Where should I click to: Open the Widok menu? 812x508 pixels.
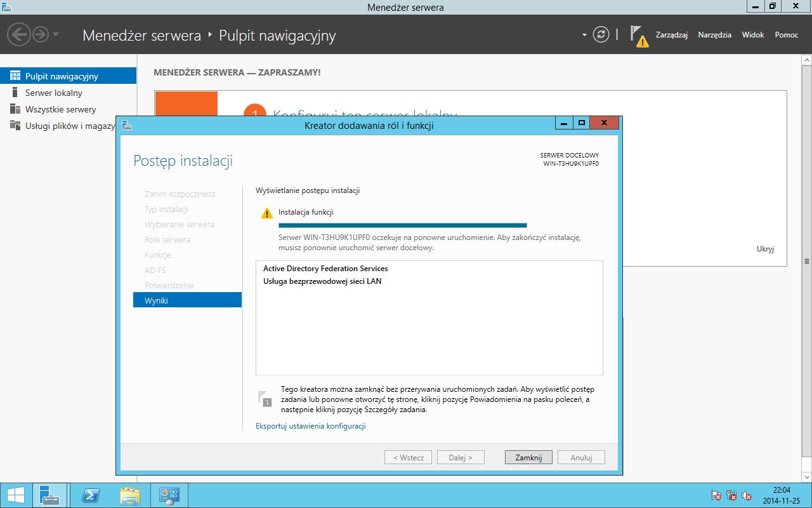753,35
